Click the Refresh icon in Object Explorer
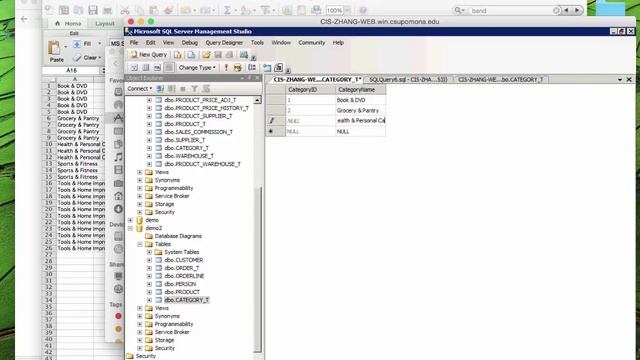 (x=206, y=89)
